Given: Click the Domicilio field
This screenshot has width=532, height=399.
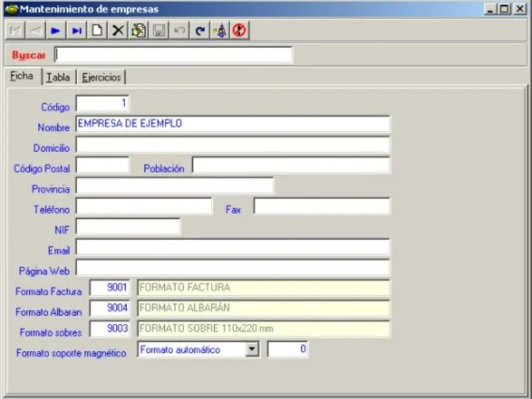Looking at the screenshot, I should coord(233,144).
